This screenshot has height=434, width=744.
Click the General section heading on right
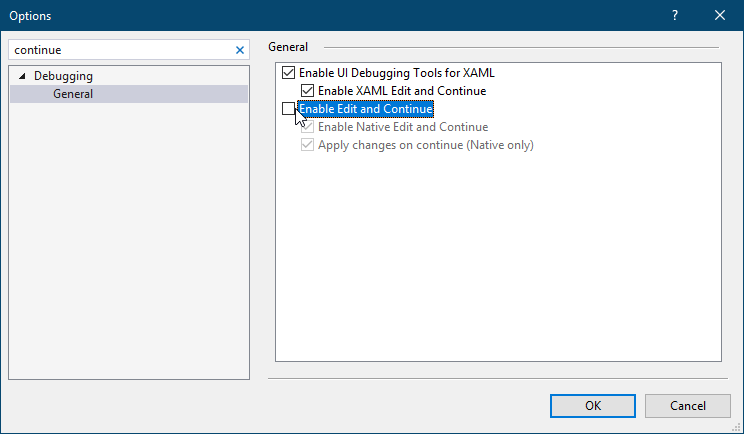[x=289, y=47]
